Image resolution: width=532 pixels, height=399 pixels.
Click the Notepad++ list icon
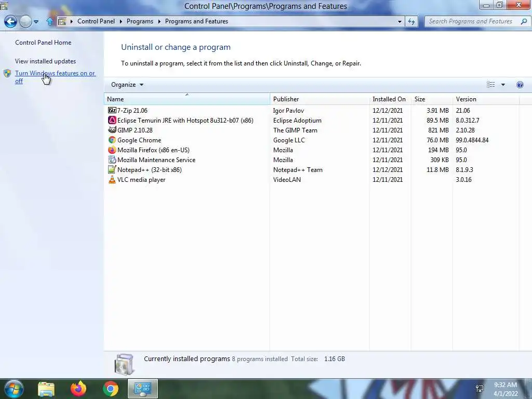112,169
